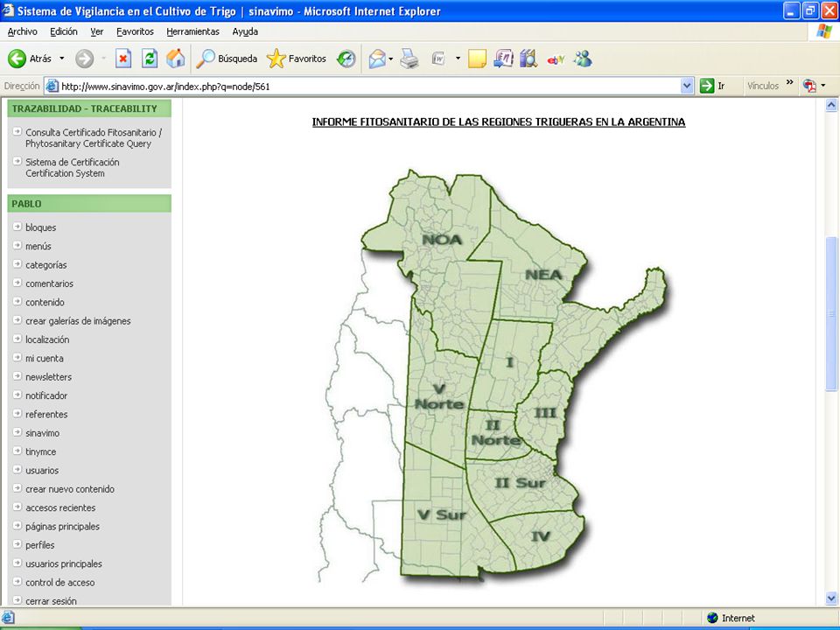
Task: Click the Internet zone status bar icon
Action: (712, 618)
